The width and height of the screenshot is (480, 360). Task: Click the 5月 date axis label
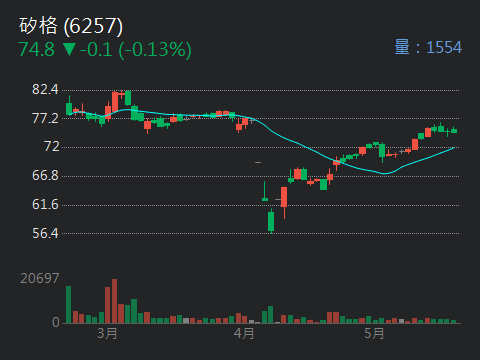(374, 333)
